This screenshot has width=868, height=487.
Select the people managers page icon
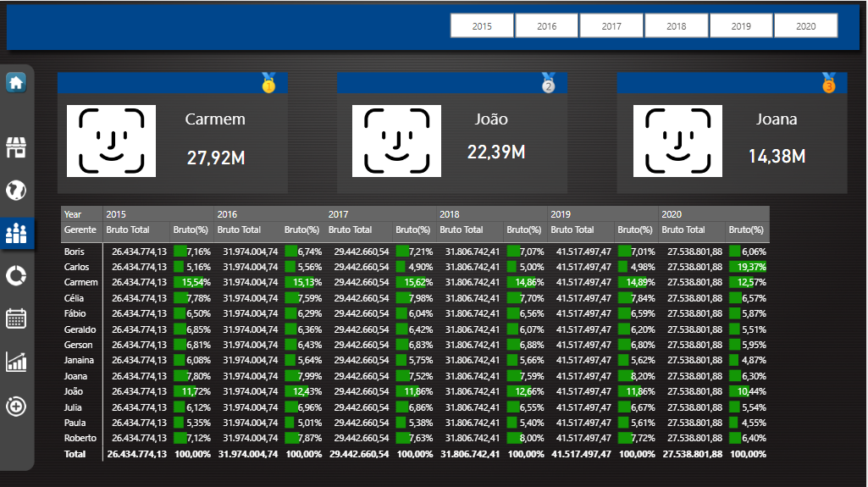(16, 234)
